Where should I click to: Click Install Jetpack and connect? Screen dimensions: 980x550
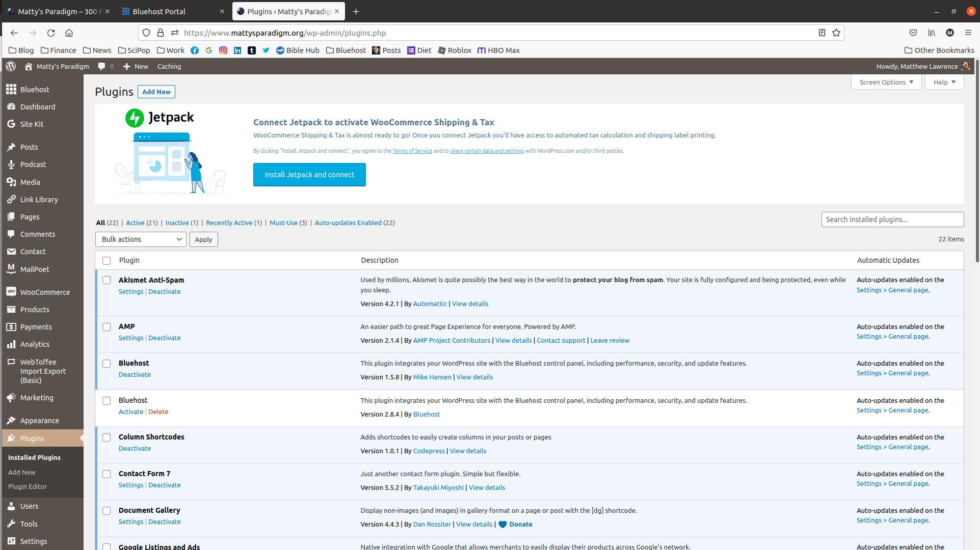click(309, 174)
